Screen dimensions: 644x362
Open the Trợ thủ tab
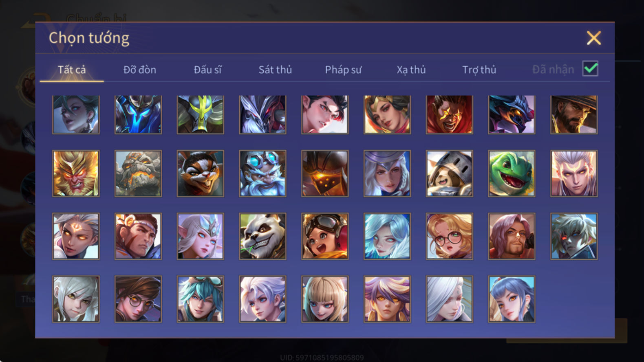479,70
